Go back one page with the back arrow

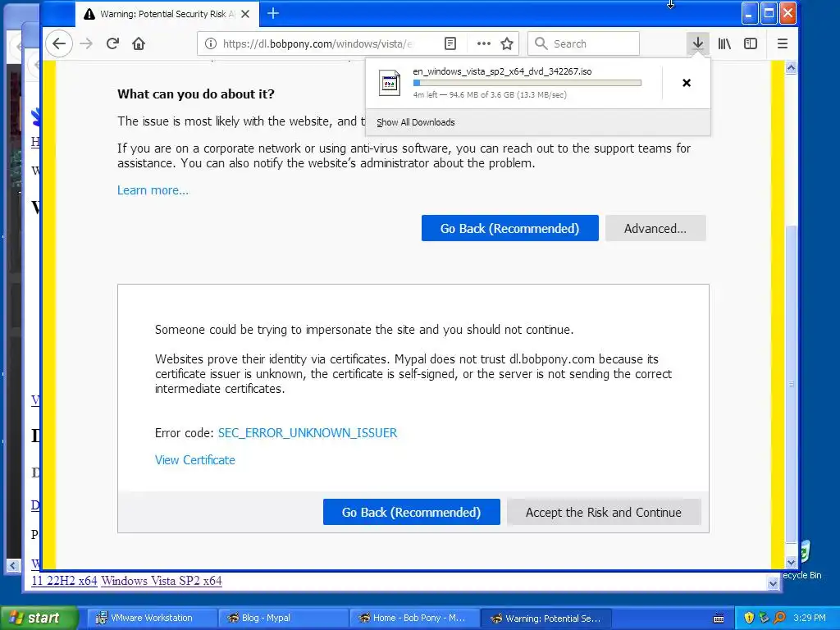[x=59, y=43]
